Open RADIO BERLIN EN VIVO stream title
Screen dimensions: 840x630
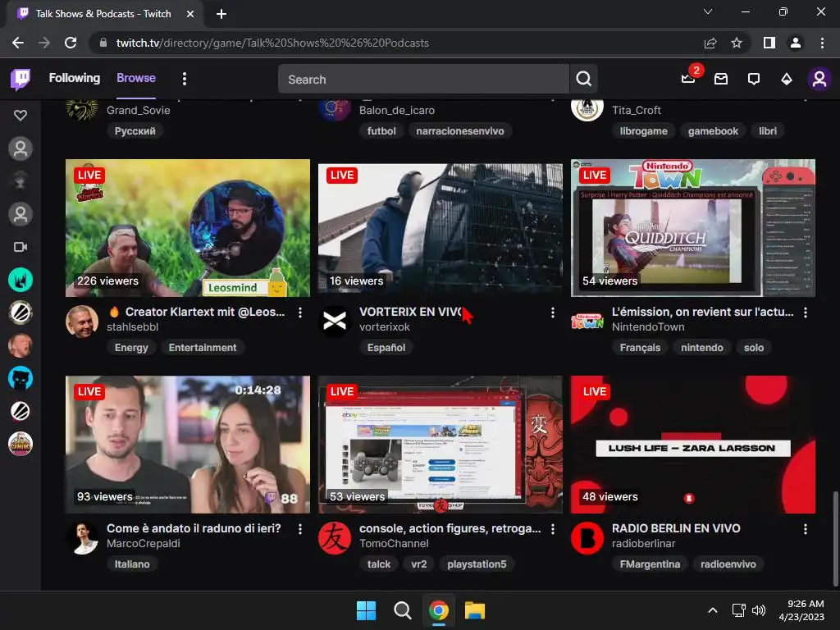tap(676, 528)
